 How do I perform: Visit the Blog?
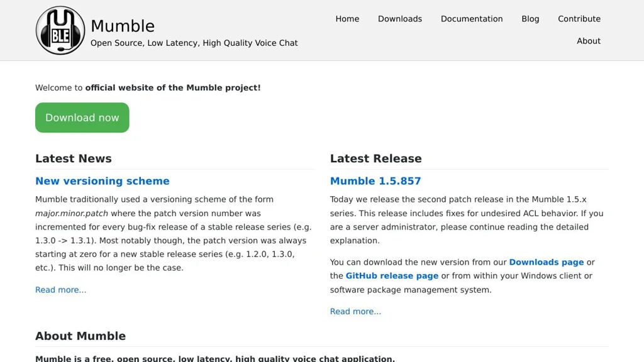coord(530,19)
